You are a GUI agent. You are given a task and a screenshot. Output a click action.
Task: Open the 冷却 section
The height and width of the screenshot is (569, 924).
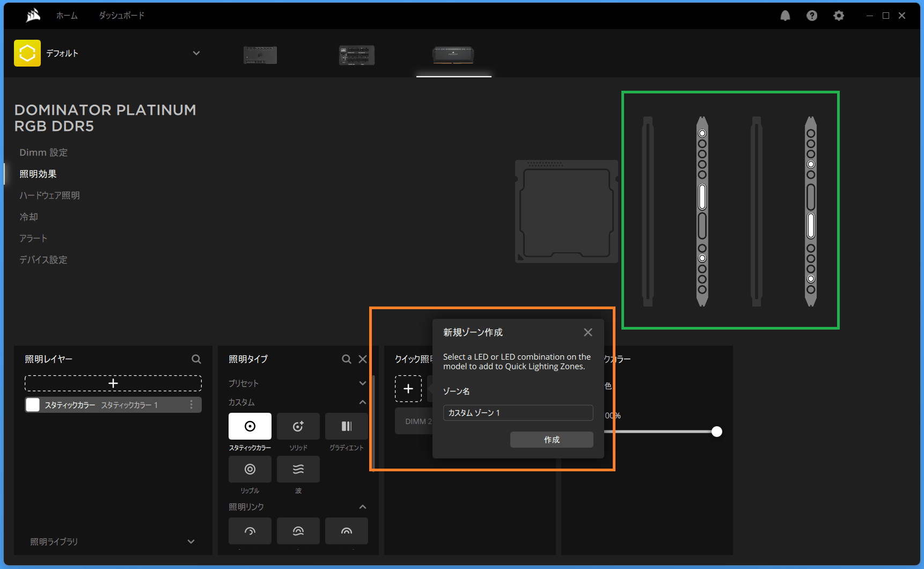(29, 217)
